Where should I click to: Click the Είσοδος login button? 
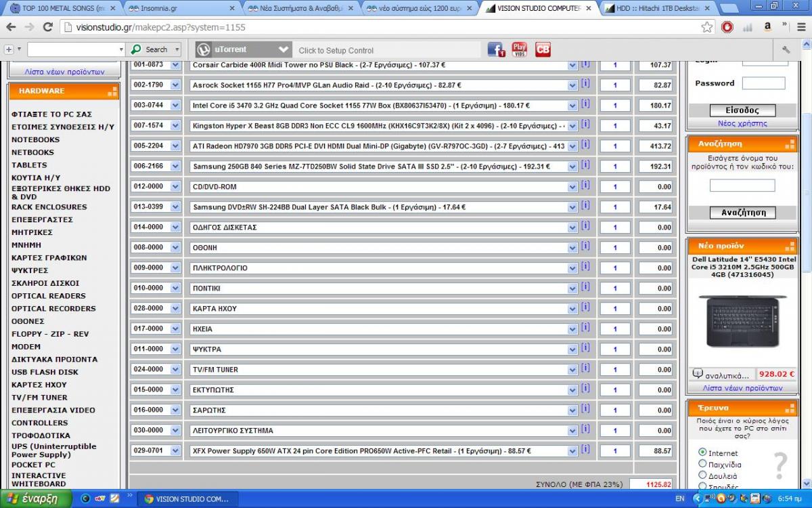[742, 110]
